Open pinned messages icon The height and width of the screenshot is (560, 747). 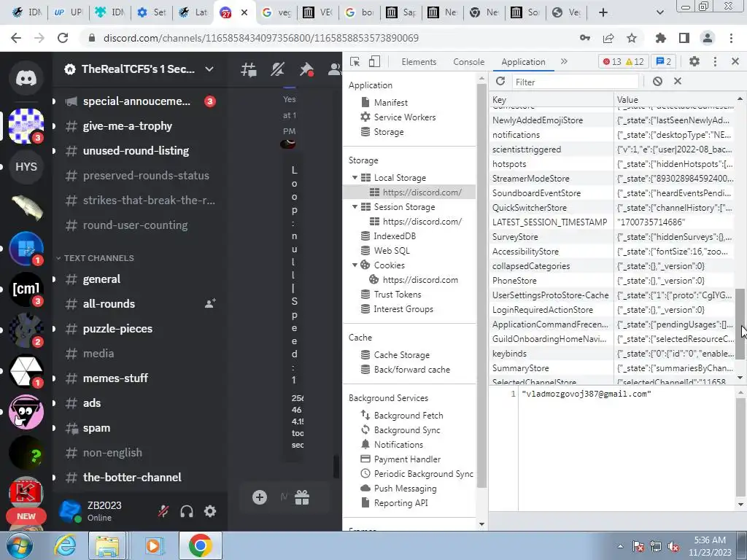click(306, 69)
